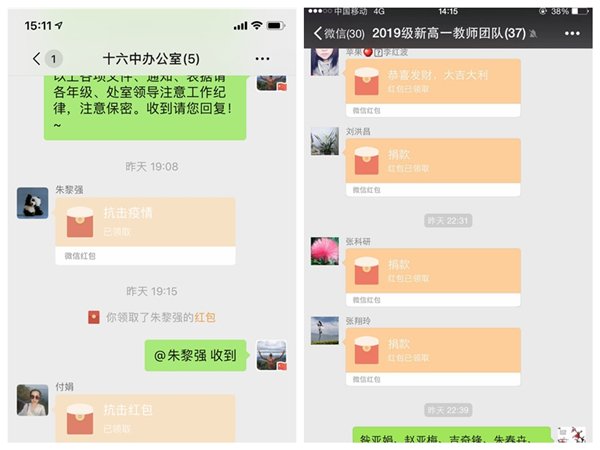Open 朱黎强's 抗击疫情 red packet
The image size is (600, 450).
[x=145, y=231]
